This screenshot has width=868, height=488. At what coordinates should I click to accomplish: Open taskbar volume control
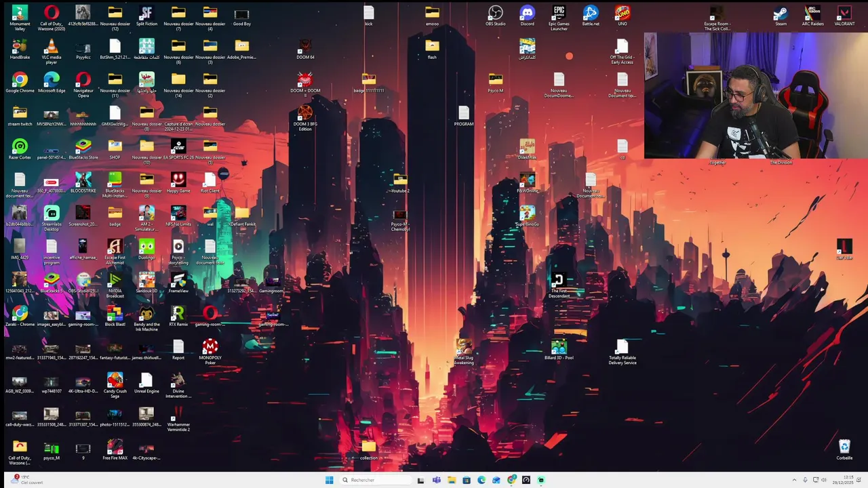tap(823, 480)
